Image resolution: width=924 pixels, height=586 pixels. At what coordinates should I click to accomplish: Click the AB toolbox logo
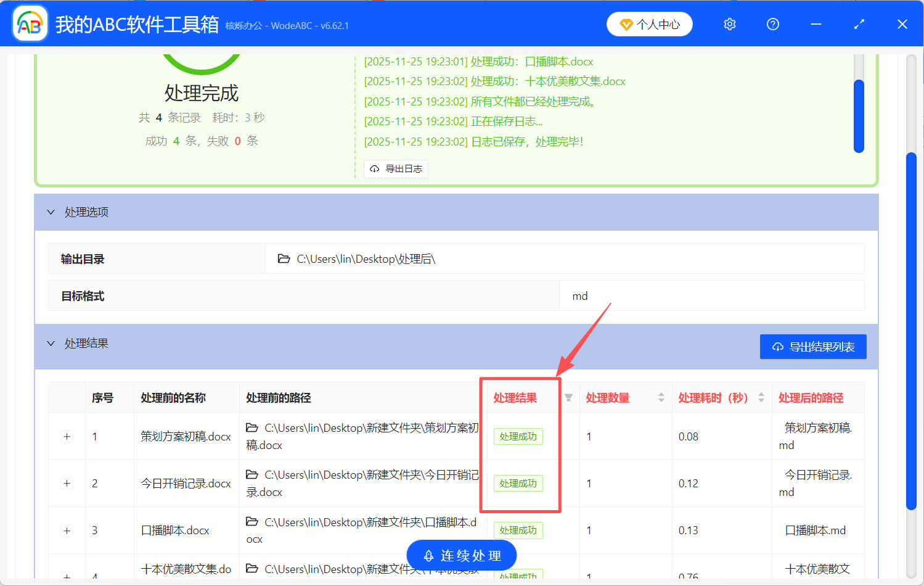tap(30, 23)
